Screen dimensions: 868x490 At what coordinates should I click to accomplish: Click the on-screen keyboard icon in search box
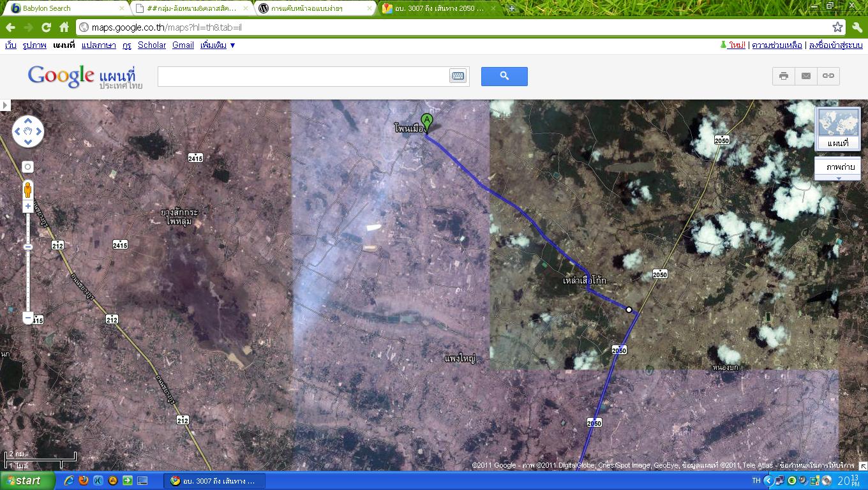(x=458, y=76)
